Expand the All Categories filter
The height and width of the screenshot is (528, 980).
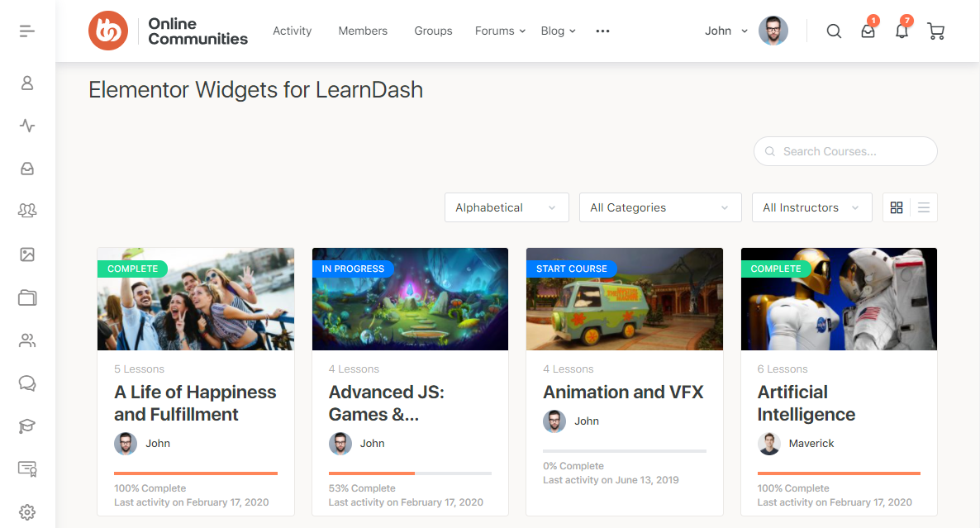click(x=659, y=207)
